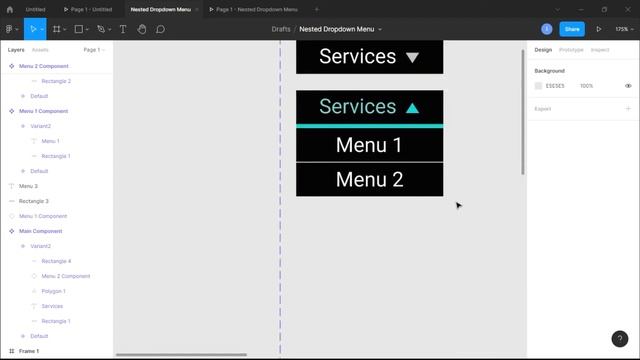Switch to Nested Dropdown Menu tab
This screenshot has height=360, width=640.
pos(160,9)
